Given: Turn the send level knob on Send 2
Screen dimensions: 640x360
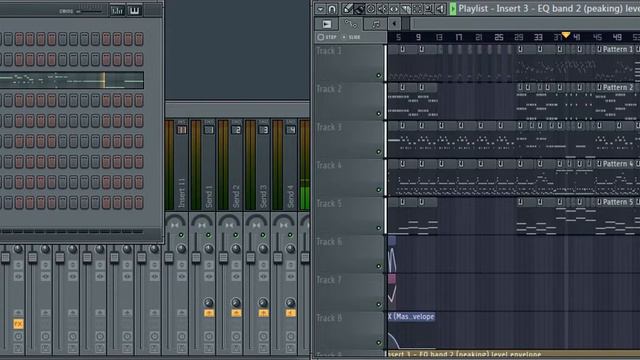Looking at the screenshot, I should (x=236, y=303).
